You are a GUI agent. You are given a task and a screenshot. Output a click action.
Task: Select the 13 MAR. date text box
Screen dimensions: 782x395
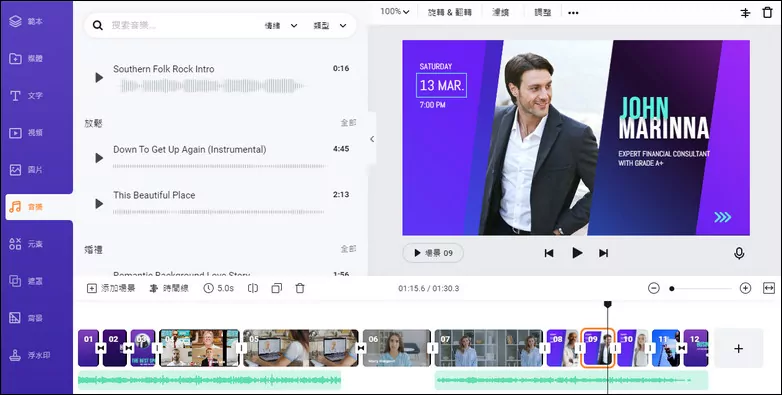pos(441,85)
